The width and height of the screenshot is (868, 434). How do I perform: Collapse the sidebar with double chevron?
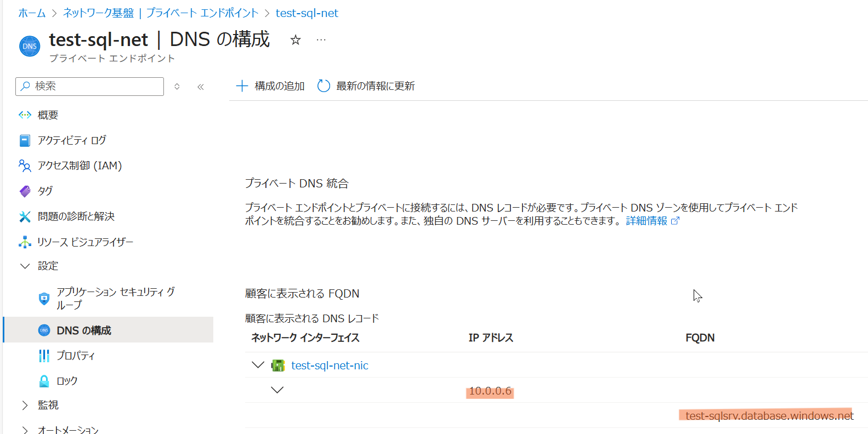[201, 87]
